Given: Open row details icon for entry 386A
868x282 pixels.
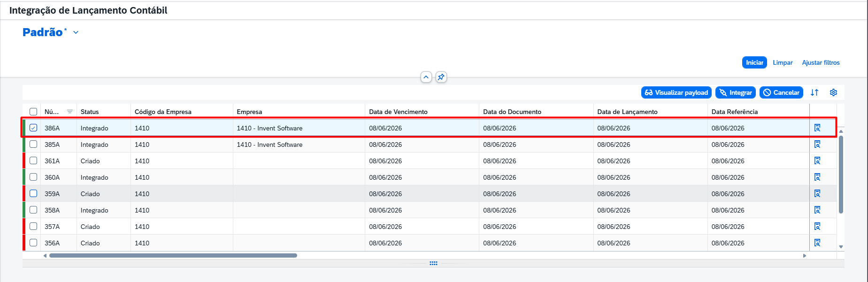Looking at the screenshot, I should click(x=817, y=128).
